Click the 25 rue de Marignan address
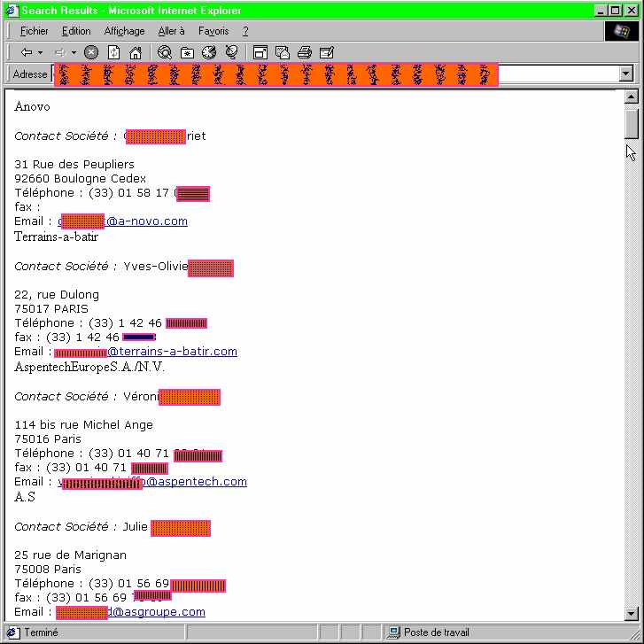This screenshot has height=644, width=644. coord(70,555)
